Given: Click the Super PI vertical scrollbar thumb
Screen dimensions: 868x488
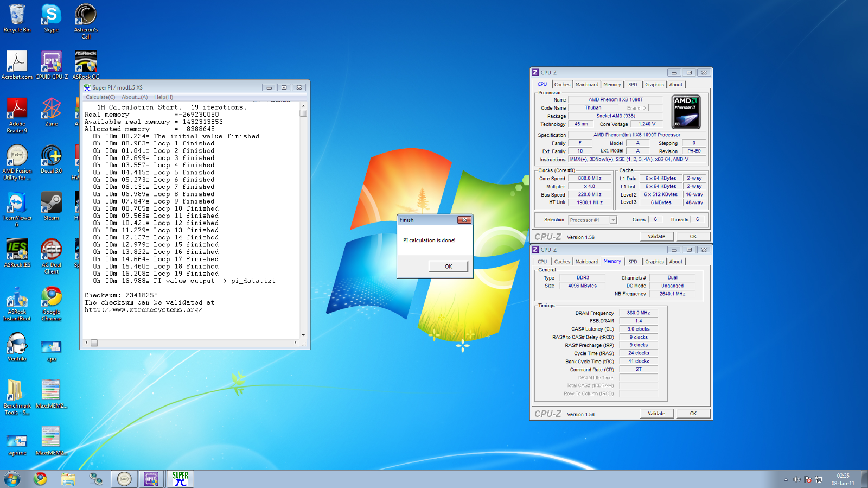Looking at the screenshot, I should (303, 113).
